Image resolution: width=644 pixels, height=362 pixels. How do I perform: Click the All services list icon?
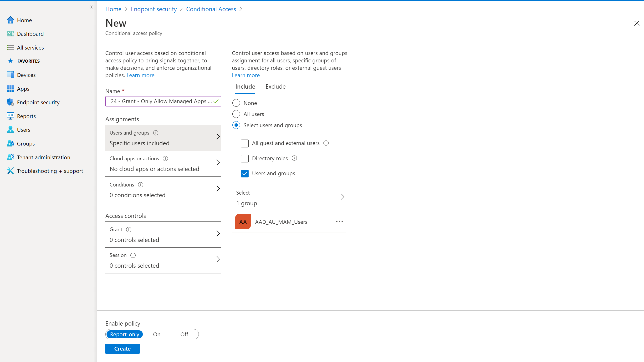pyautogui.click(x=10, y=47)
